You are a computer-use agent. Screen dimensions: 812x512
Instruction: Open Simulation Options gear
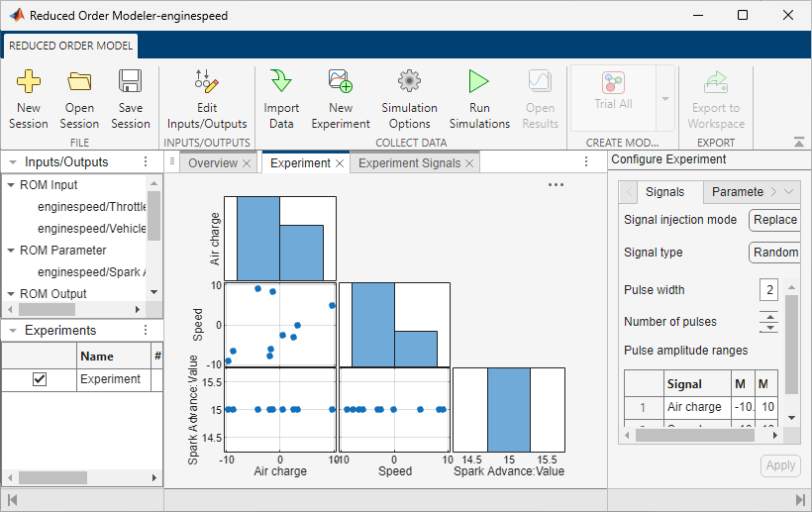[409, 81]
